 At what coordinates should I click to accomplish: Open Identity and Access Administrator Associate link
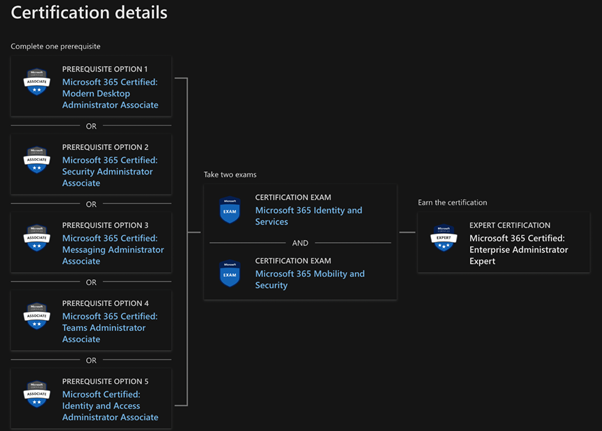pyautogui.click(x=110, y=406)
